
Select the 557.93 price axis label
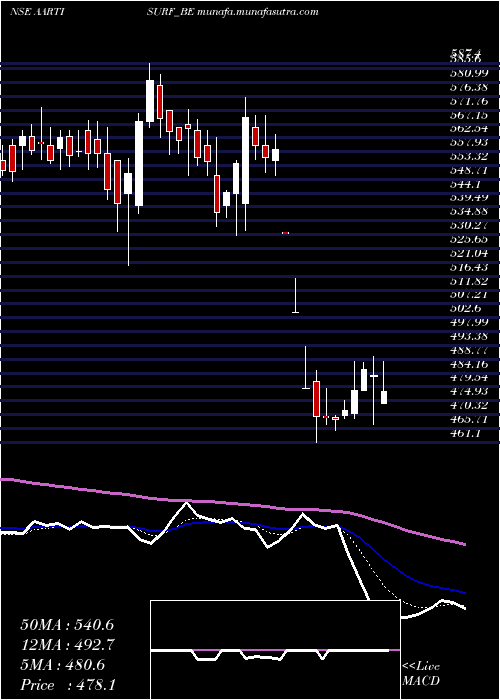(471, 142)
